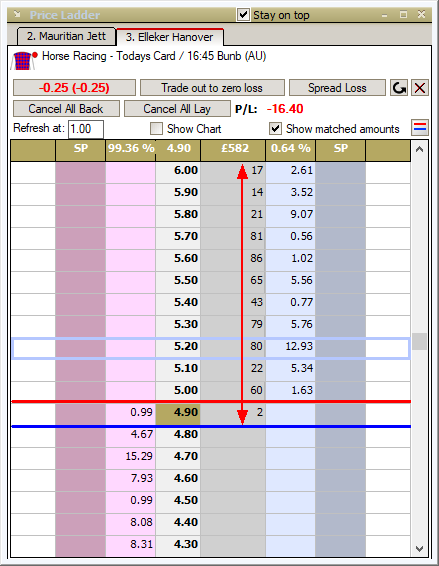The height and width of the screenshot is (566, 439).
Task: Click lay amount 1.63 at 5.00
Action: (x=291, y=390)
